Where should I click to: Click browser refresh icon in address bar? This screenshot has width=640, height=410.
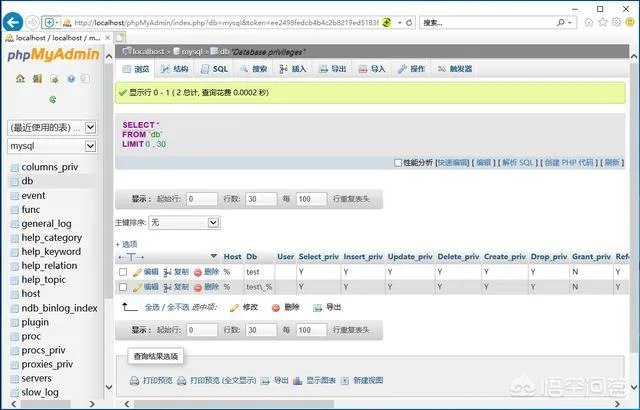tap(409, 22)
